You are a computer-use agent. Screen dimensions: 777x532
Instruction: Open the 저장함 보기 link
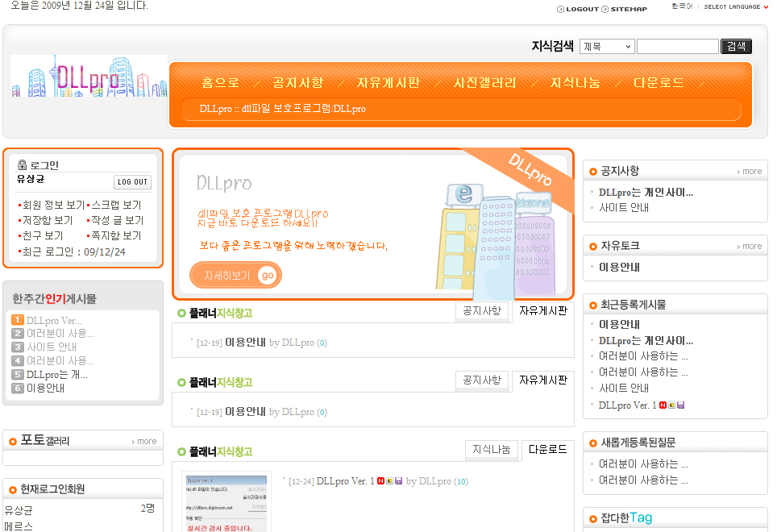tap(48, 220)
